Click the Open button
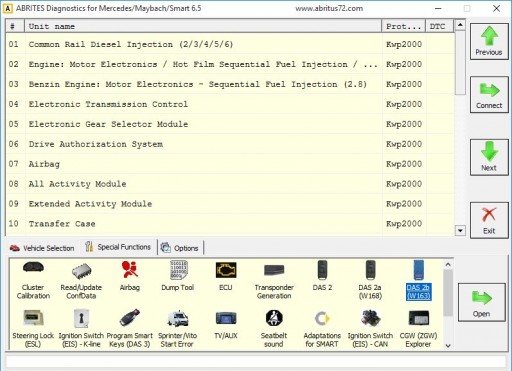 (482, 302)
